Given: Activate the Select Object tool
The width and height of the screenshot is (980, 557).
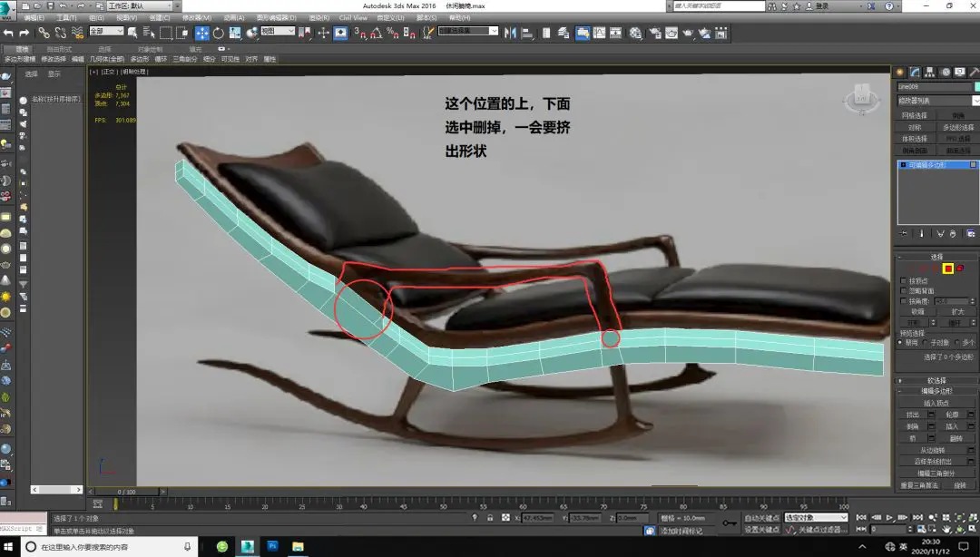Looking at the screenshot, I should tap(132, 33).
